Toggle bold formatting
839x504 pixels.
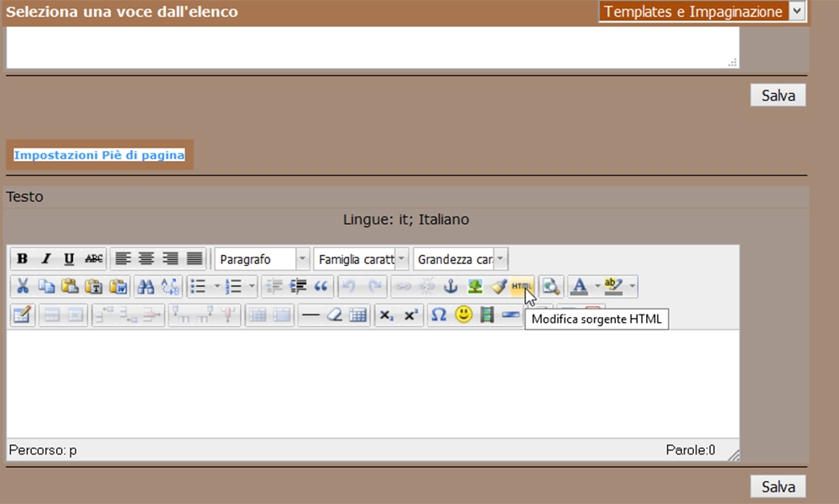[x=23, y=259]
